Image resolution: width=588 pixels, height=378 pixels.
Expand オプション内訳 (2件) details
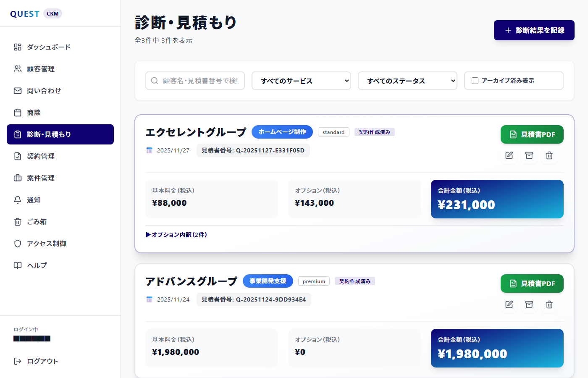(x=176, y=235)
